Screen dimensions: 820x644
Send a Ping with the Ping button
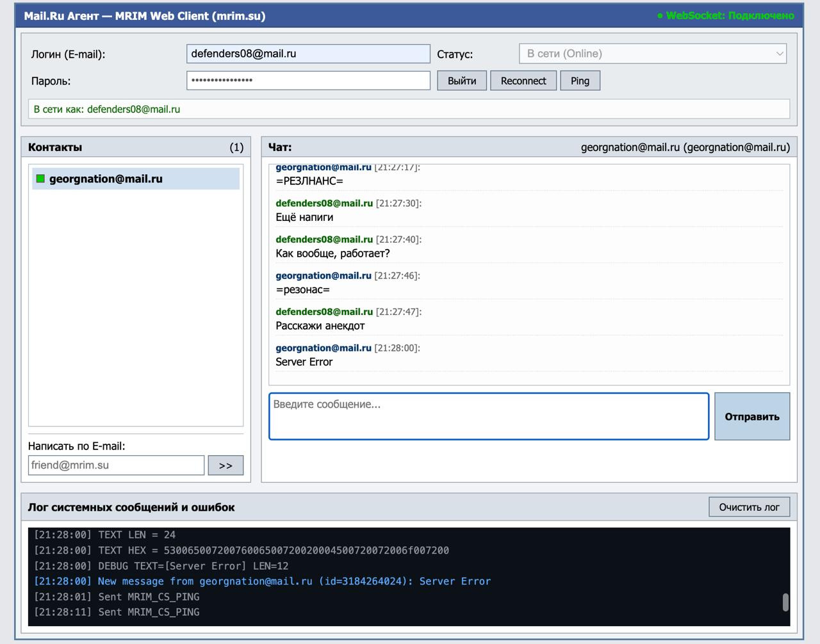580,81
